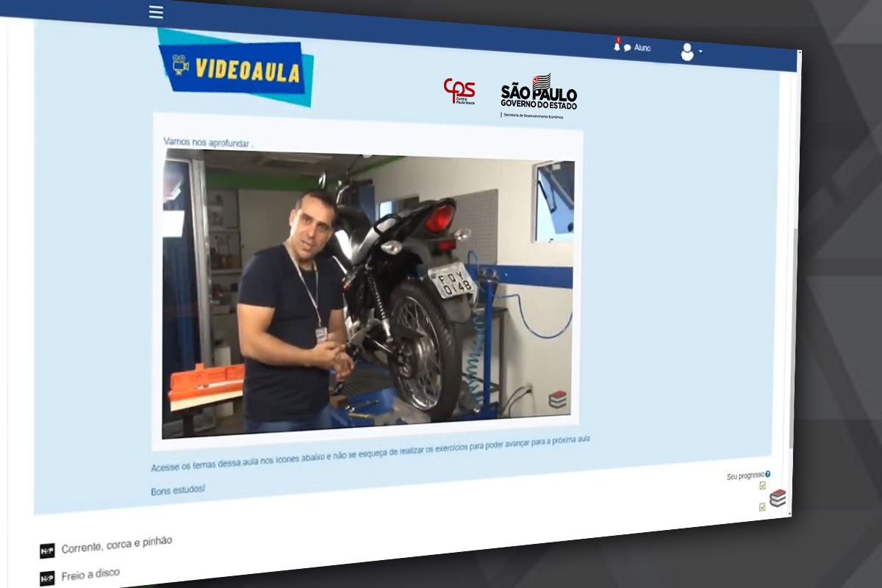Open the Corrente, coroa e pinhão activity link
Screen dimensions: 882x588
(x=116, y=545)
